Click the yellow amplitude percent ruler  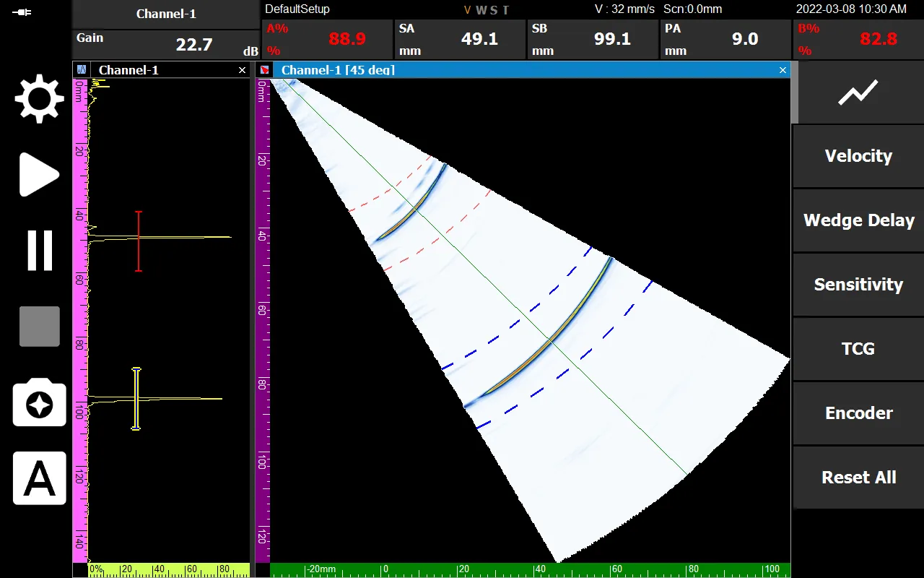169,570
